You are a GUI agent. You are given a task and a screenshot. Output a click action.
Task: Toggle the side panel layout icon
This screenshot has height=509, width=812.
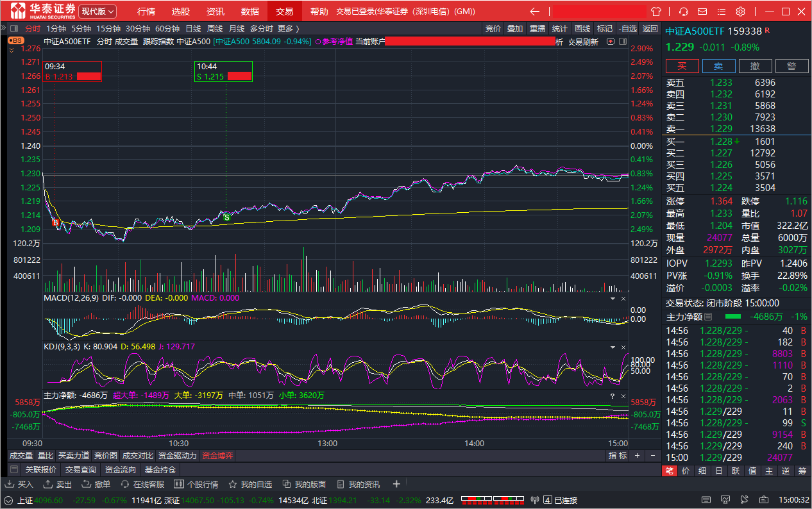coord(622,42)
